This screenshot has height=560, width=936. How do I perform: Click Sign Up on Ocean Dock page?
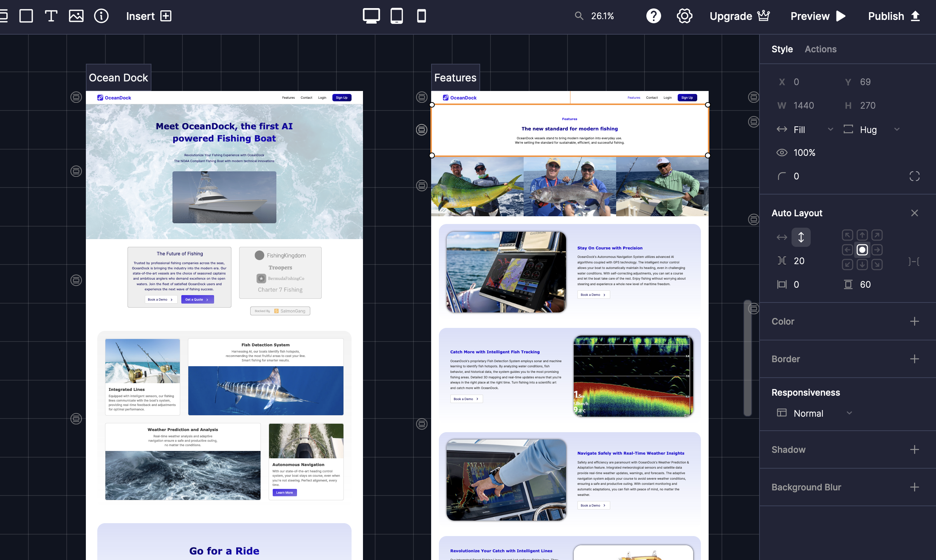pos(342,98)
